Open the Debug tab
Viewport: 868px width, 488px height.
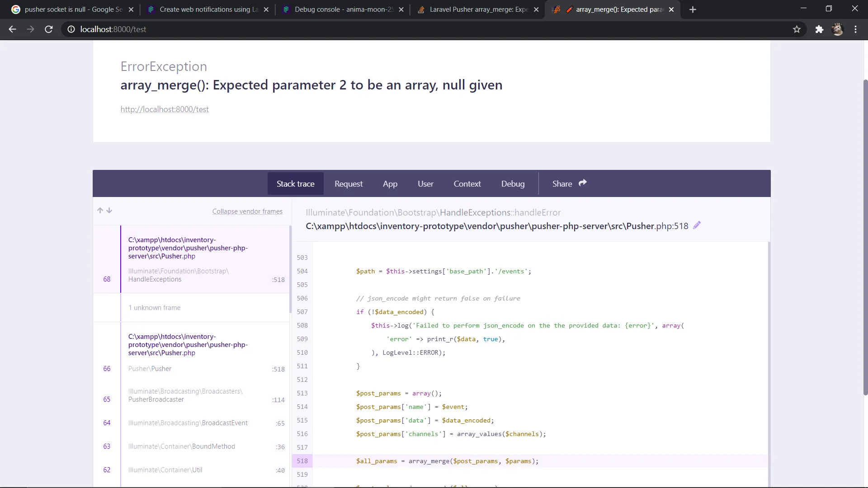[513, 184]
